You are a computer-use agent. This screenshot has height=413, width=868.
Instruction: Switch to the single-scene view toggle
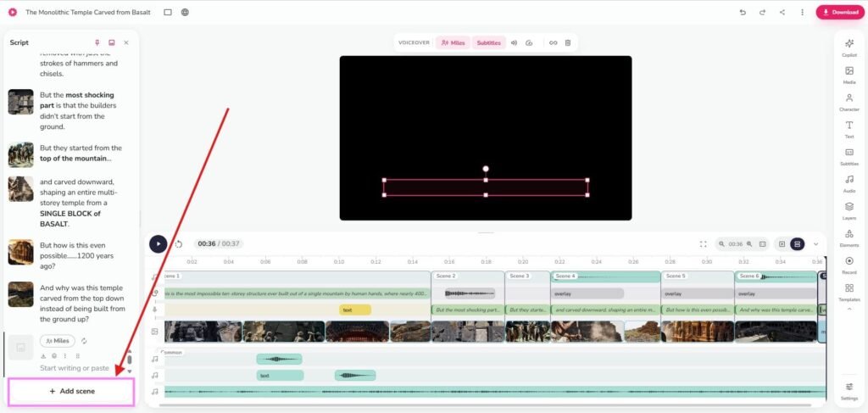[782, 243]
